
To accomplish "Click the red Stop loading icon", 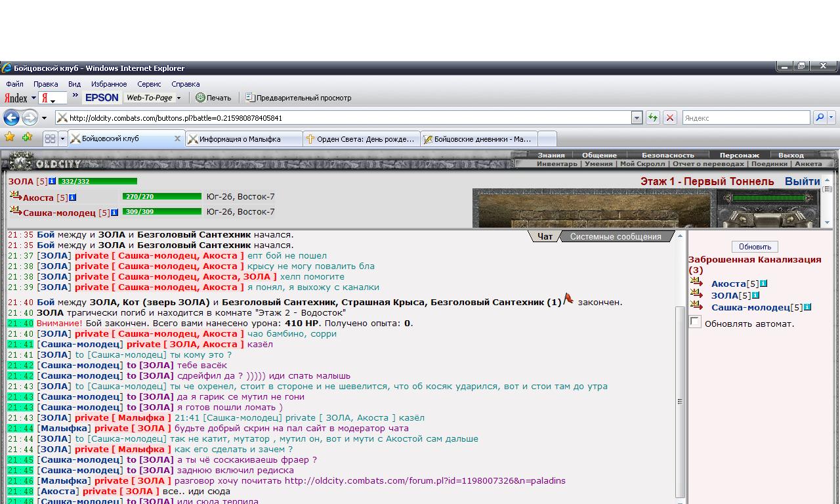I will coord(669,117).
